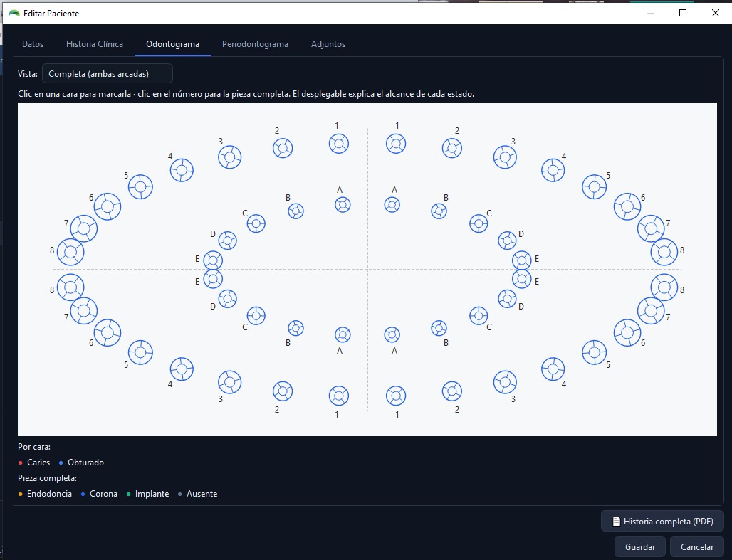The height and width of the screenshot is (560, 732).
Task: Click lower-right quadrant permanent tooth 7 diagram
Action: click(651, 310)
